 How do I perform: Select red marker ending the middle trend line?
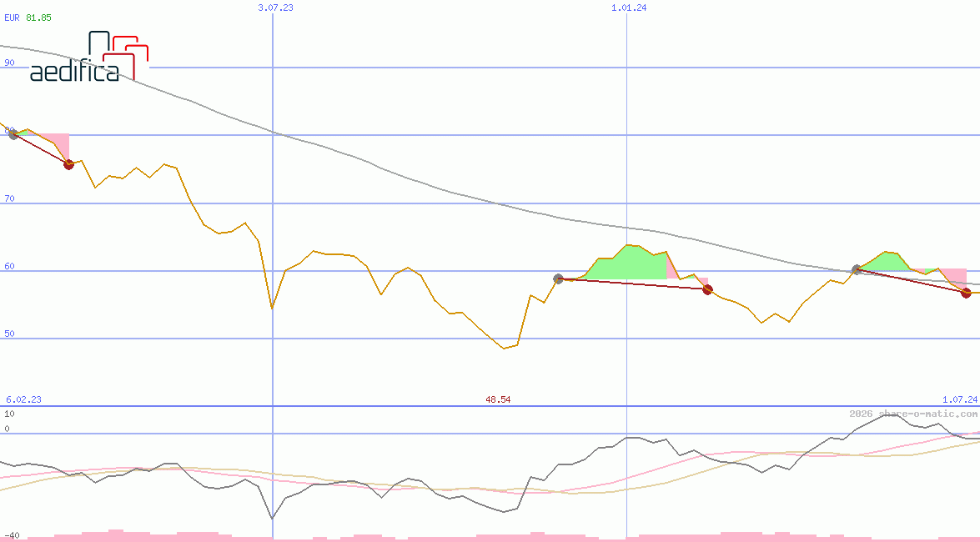tap(707, 289)
